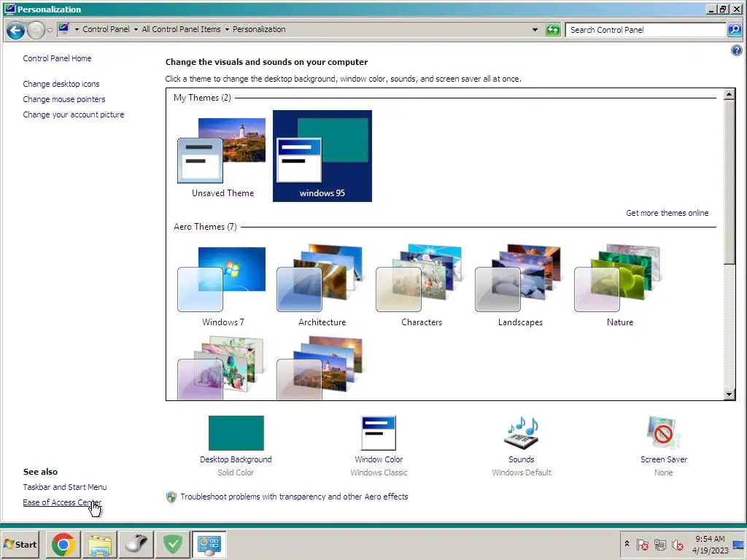Select the windows 95 theme
The height and width of the screenshot is (560, 747).
pyautogui.click(x=322, y=156)
